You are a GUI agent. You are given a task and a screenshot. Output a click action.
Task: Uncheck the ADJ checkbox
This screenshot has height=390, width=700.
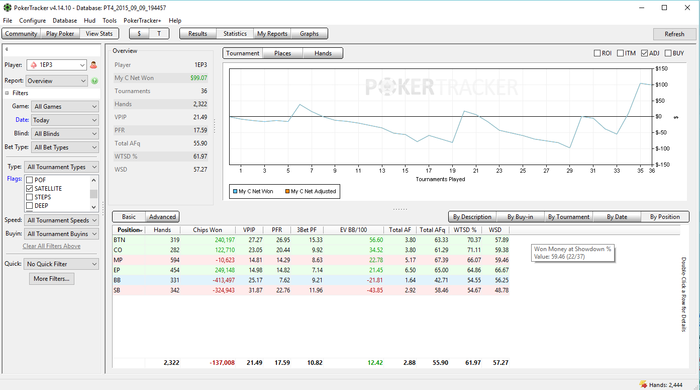644,53
